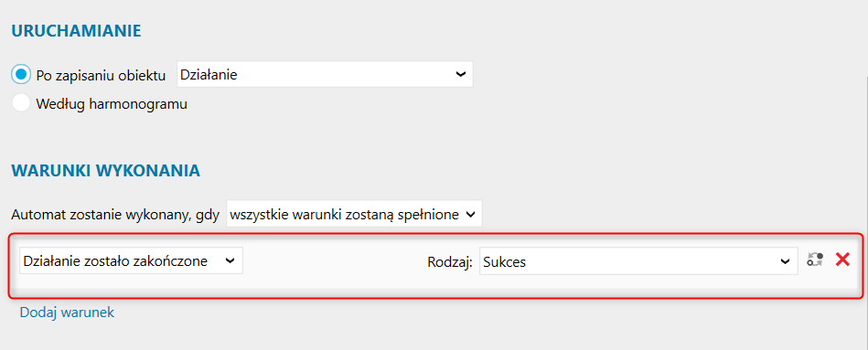This screenshot has height=350, width=868.
Task: Click the 'WARUNKI WYKONANIA' section heading
Action: [106, 170]
